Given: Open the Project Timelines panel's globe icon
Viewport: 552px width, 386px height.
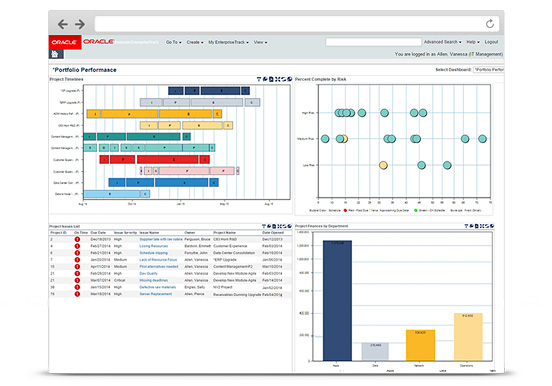Looking at the screenshot, I should pos(289,79).
